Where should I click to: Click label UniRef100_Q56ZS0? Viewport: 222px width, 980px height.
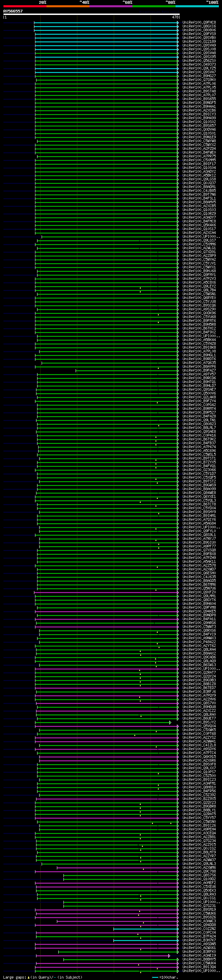pyautogui.click(x=199, y=60)
